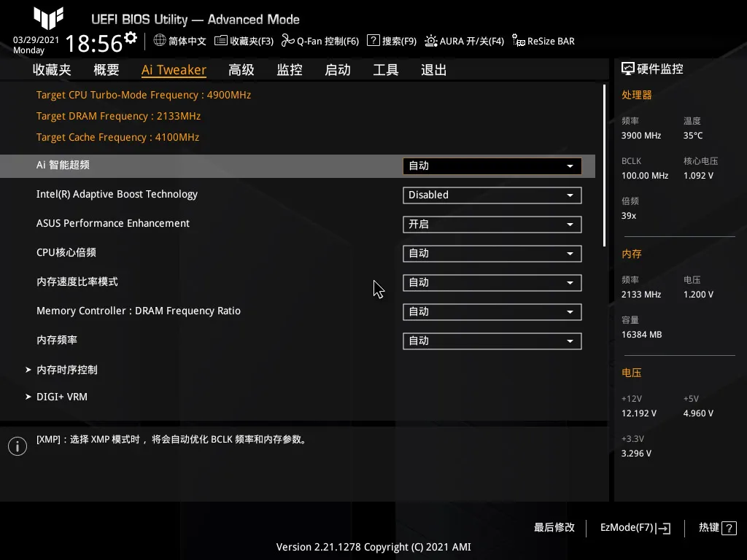This screenshot has width=747, height=560.
Task: Click the Ai 智能超频 row label
Action: tap(63, 165)
